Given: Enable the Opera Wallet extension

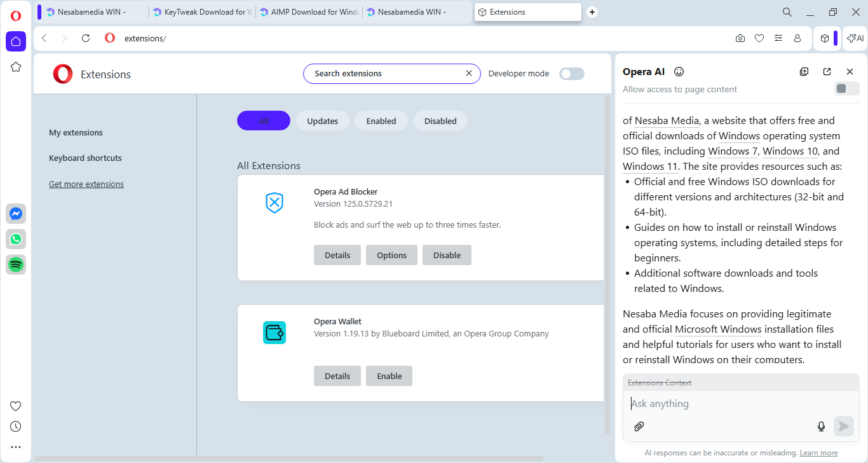Looking at the screenshot, I should click(x=389, y=376).
